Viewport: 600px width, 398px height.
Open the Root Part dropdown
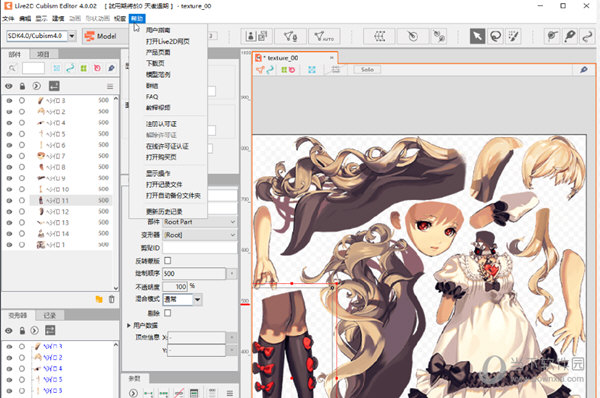[x=200, y=222]
